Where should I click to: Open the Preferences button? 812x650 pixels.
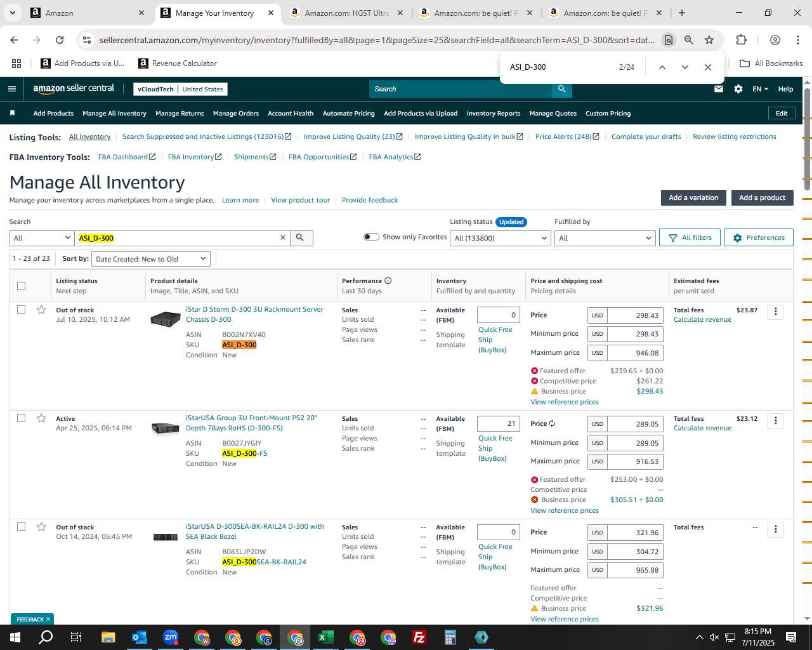point(759,237)
